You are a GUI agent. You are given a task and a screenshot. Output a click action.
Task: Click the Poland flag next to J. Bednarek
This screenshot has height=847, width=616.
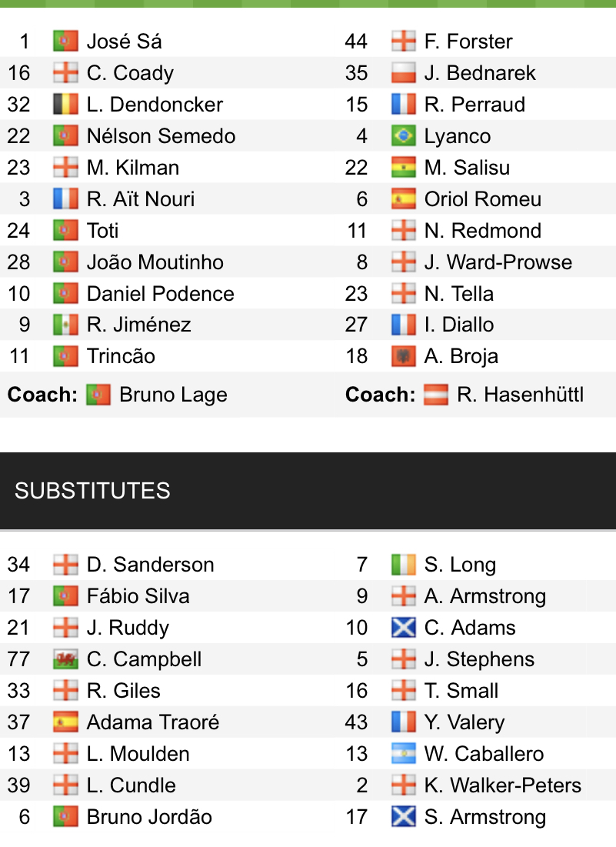[403, 73]
